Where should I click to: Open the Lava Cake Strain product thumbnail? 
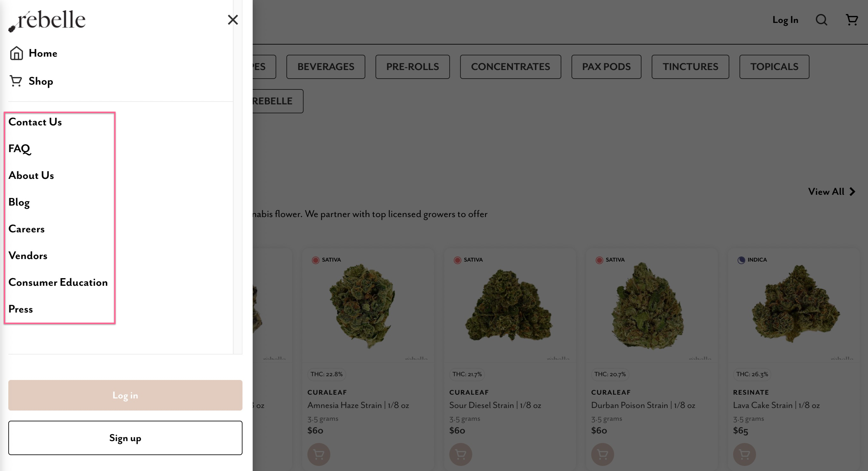click(x=794, y=305)
